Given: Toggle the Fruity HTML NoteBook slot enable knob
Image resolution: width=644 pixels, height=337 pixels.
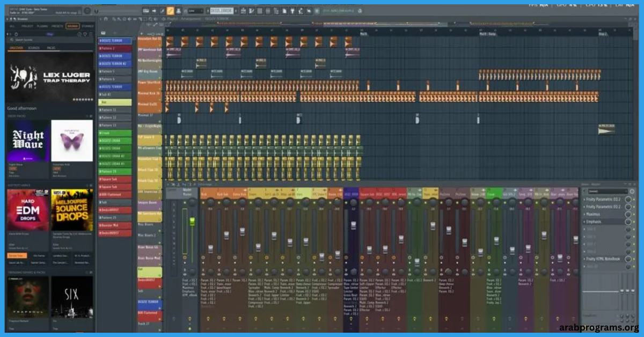Looking at the screenshot, I should pyautogui.click(x=628, y=259).
